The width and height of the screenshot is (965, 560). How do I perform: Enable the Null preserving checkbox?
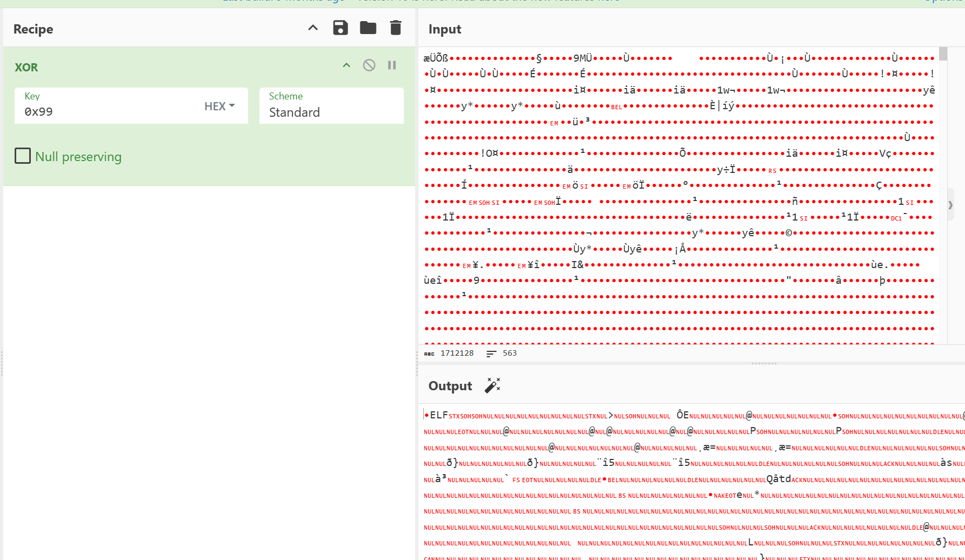click(23, 156)
